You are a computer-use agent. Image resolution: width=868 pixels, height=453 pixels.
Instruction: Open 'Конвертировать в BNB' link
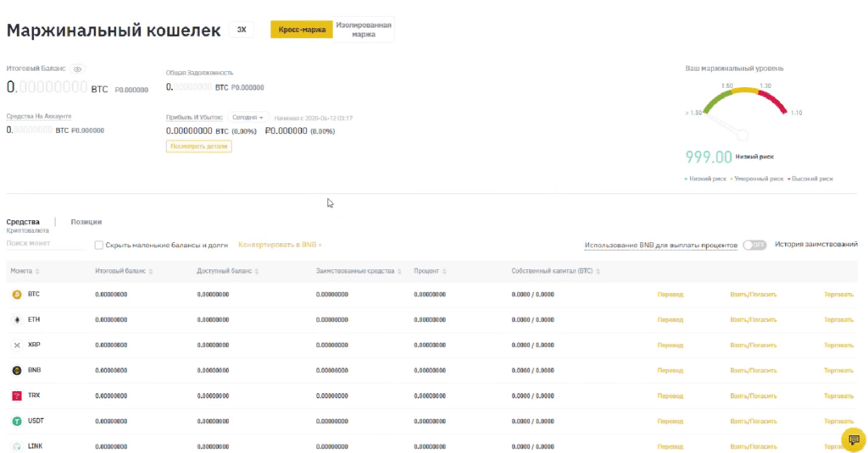(x=280, y=245)
